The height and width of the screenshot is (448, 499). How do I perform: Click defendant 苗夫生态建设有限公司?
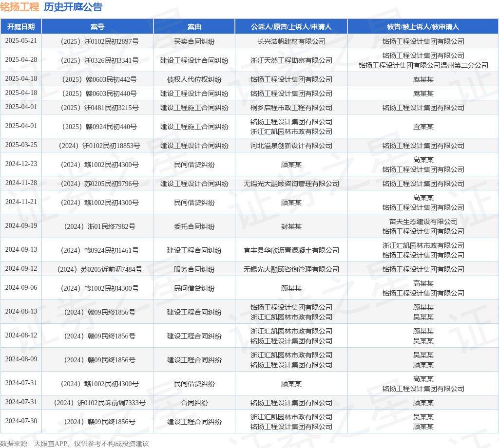[x=423, y=222]
